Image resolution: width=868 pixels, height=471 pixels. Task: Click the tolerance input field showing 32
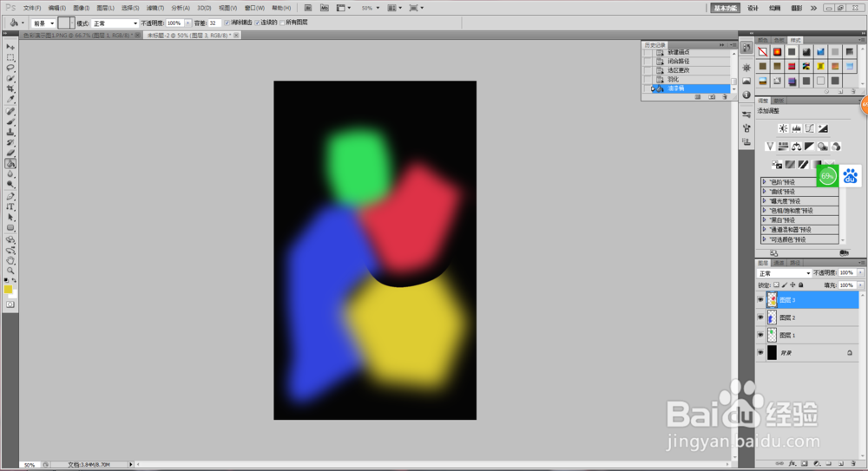click(214, 23)
